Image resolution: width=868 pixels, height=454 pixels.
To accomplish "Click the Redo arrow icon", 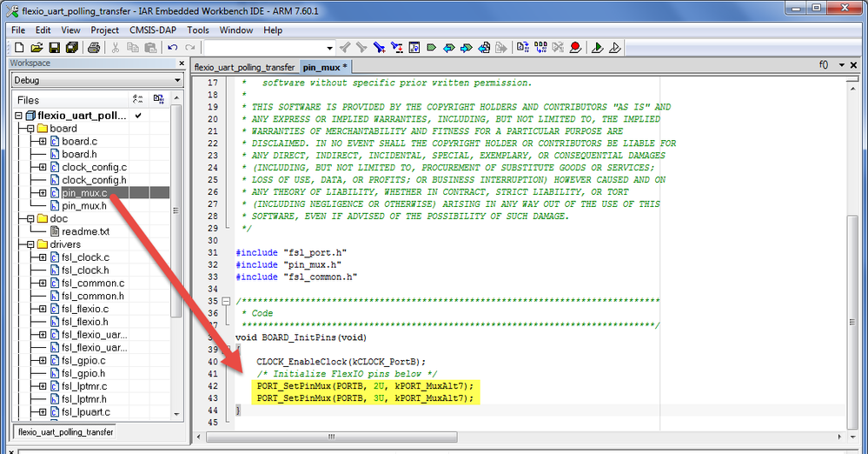I will click(190, 48).
